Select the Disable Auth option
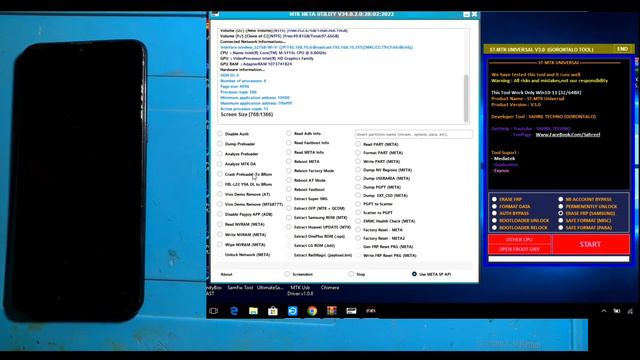This screenshot has height=360, width=640. [234, 134]
